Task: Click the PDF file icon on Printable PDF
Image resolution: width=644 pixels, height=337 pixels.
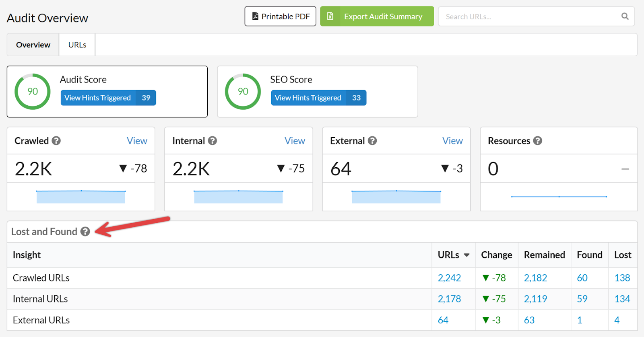Action: [x=255, y=16]
